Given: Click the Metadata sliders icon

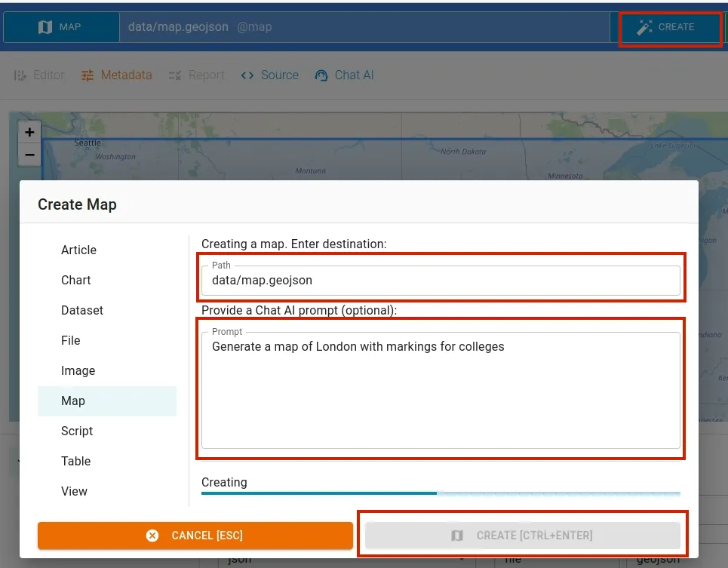Looking at the screenshot, I should click(x=88, y=75).
